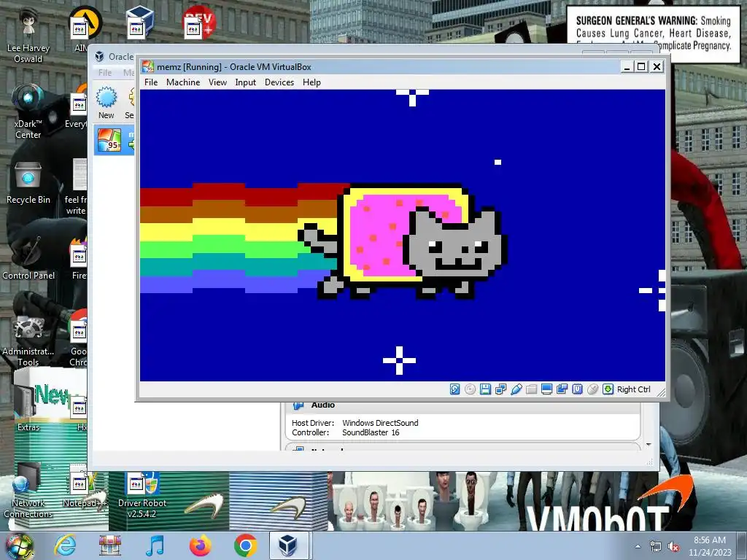Select the Notepad++ desktop icon
Image resolution: width=747 pixels, height=560 pixels.
(x=85, y=486)
